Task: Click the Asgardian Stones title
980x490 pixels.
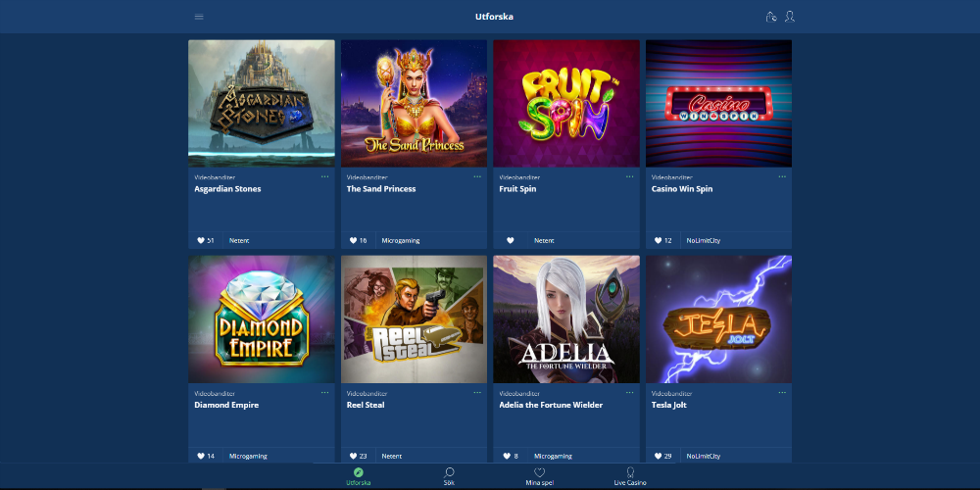Action: [227, 189]
